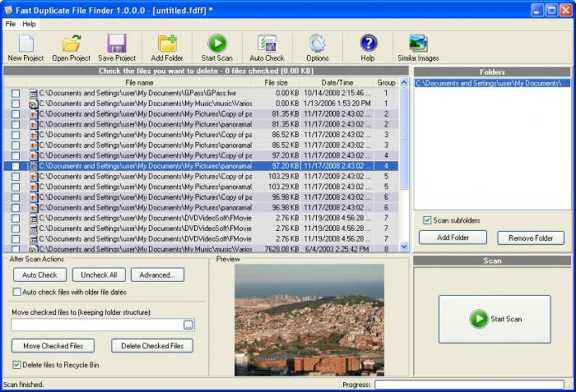Click the application icon in title bar

(8, 10)
